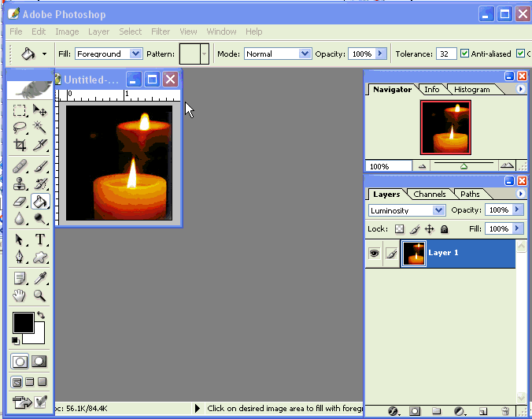Click the Clone Stamp tool
This screenshot has height=419, width=532.
[20, 184]
